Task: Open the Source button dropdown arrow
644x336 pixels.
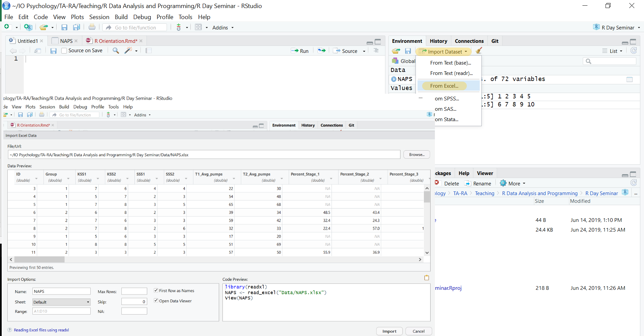Action: pos(364,51)
